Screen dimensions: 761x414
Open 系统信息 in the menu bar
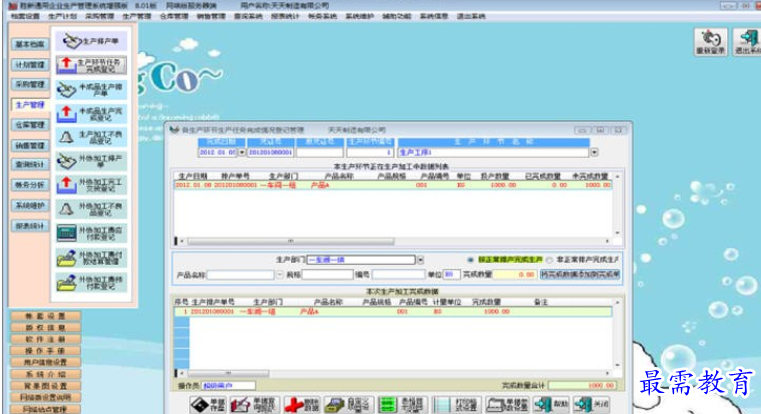pyautogui.click(x=434, y=16)
